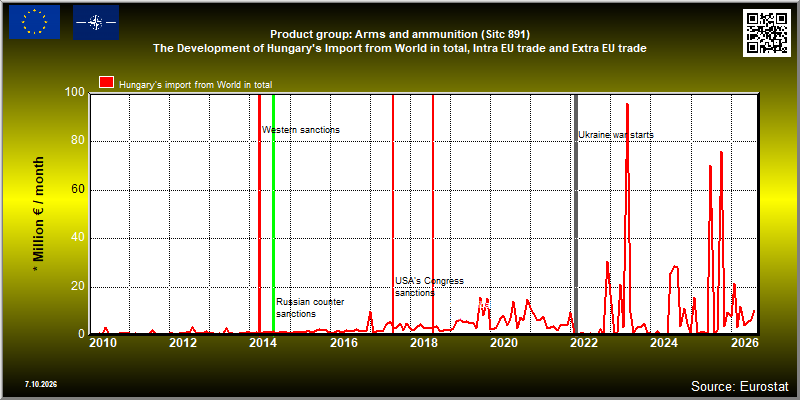
Task: Click the highest import peak in early 2023
Action: (x=627, y=105)
